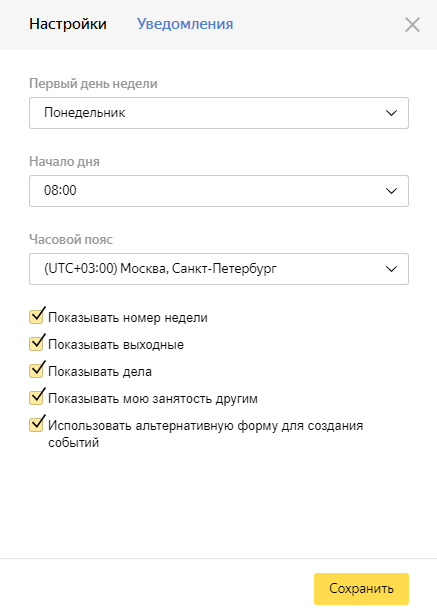Toggle the alternative event form checkbox
The height and width of the screenshot is (613, 437).
36,424
